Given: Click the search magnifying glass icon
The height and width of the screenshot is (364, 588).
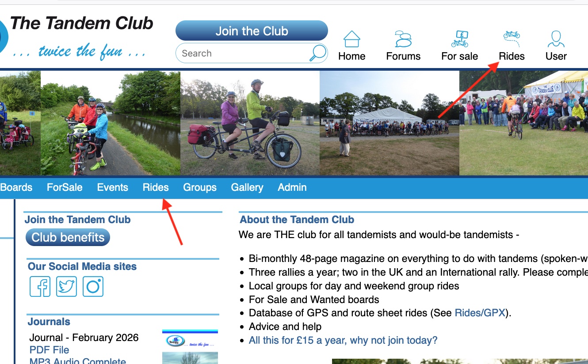Looking at the screenshot, I should [317, 53].
